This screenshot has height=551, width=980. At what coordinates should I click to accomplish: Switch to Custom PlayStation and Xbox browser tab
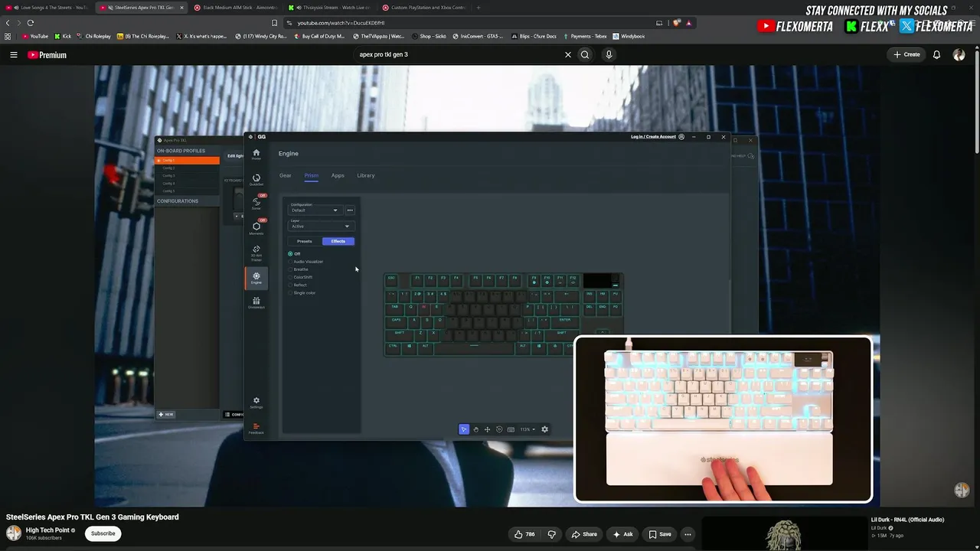pos(426,8)
